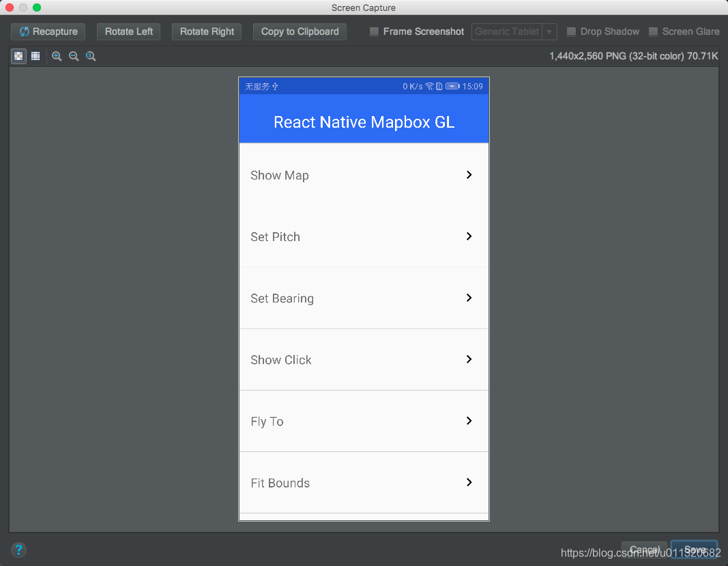
Task: Click the actual size zoom icon
Action: click(x=91, y=56)
